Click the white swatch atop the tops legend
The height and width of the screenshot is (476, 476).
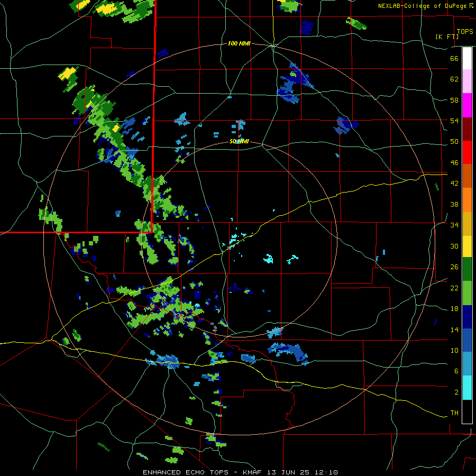coord(467,58)
